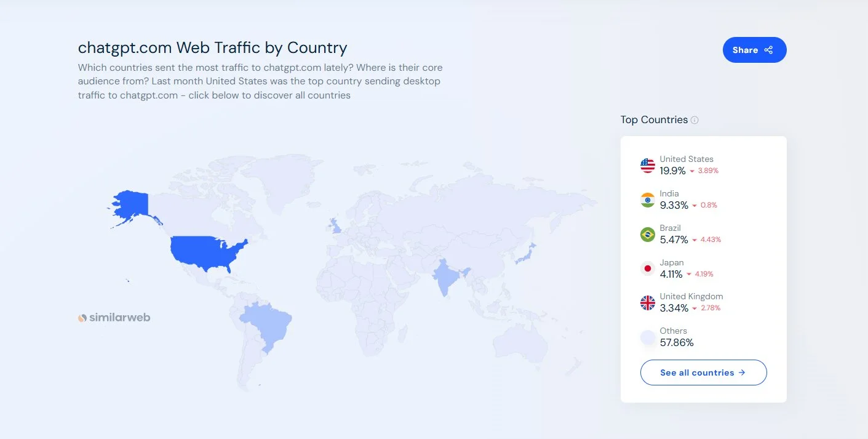Click the 57.86% Others value
Image resolution: width=868 pixels, height=439 pixels.
(x=677, y=342)
